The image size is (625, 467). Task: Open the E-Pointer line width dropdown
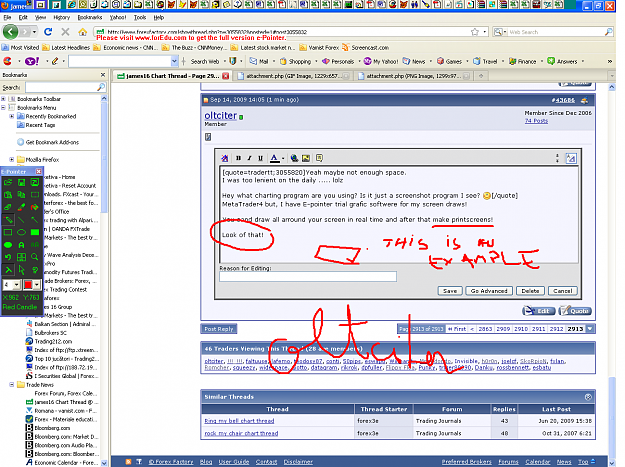pyautogui.click(x=16, y=285)
